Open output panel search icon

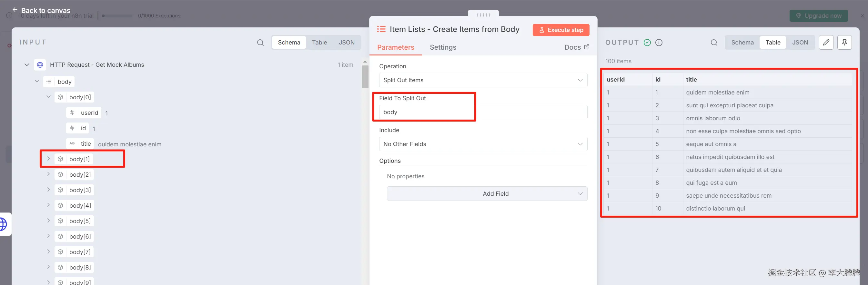click(x=714, y=43)
